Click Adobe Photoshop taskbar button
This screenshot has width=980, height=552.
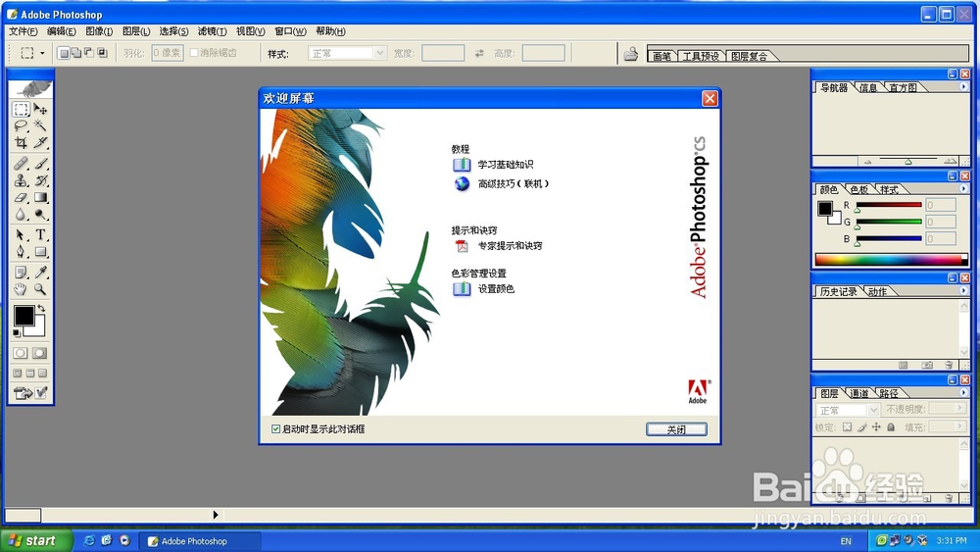(199, 541)
